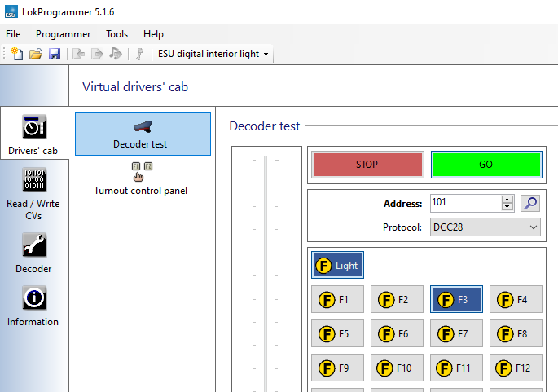558x392 pixels.
Task: Click the toolbar drag handle grip
Action: 4,54
